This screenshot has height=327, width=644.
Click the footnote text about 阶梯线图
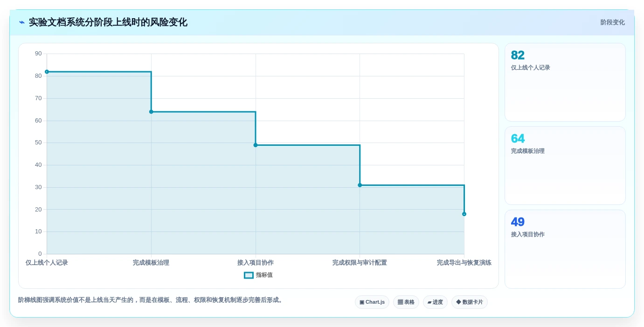151,300
